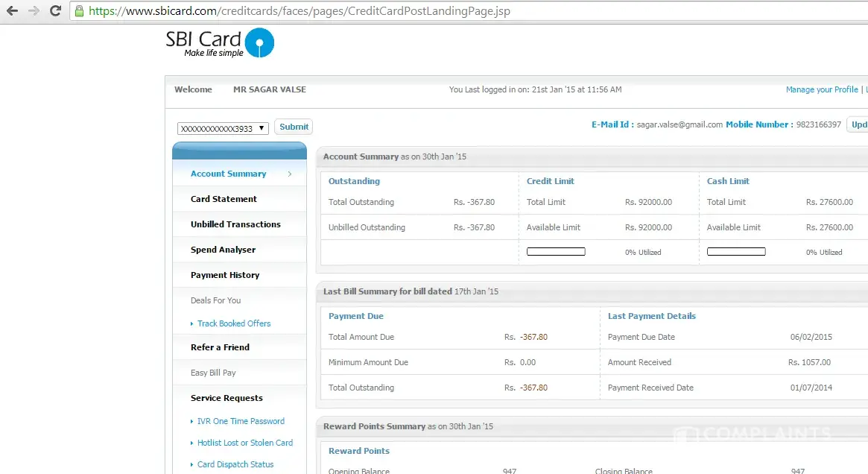Follow the IVR One Time Password link
The image size is (868, 474).
click(241, 421)
